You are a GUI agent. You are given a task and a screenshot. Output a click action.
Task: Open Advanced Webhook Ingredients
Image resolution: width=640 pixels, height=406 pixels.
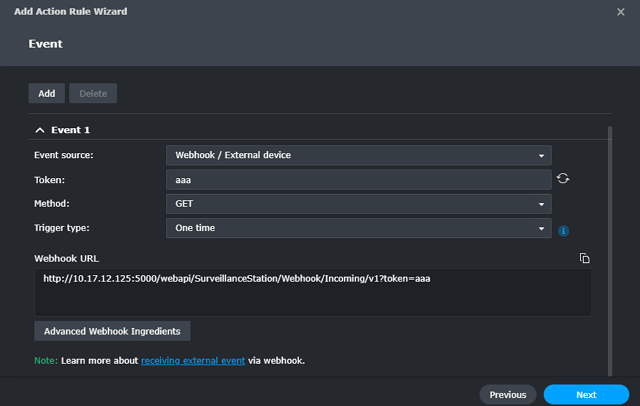click(x=112, y=331)
